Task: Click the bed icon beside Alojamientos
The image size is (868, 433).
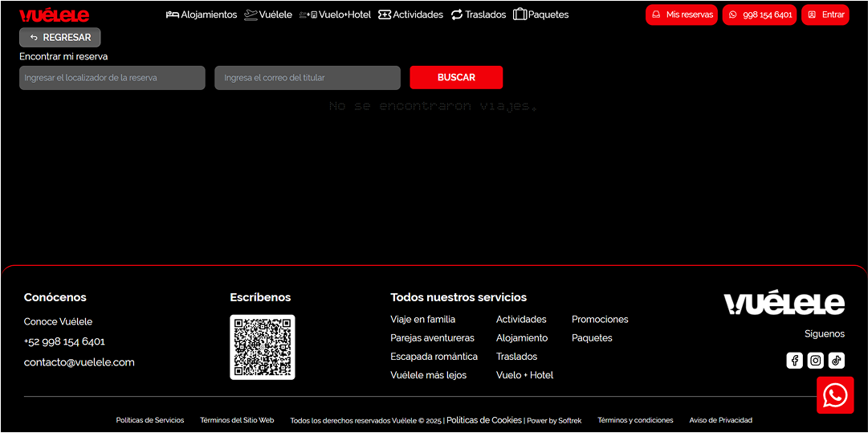Action: [x=172, y=15]
